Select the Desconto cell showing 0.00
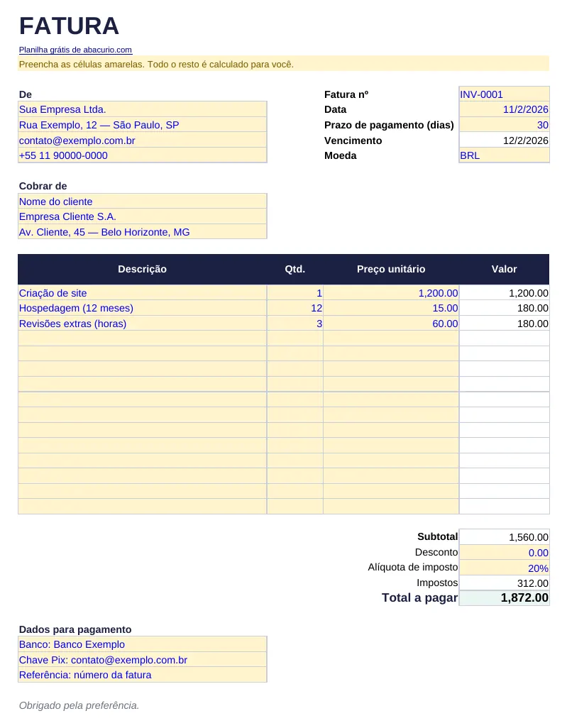The image size is (567, 728). pyautogui.click(x=505, y=552)
